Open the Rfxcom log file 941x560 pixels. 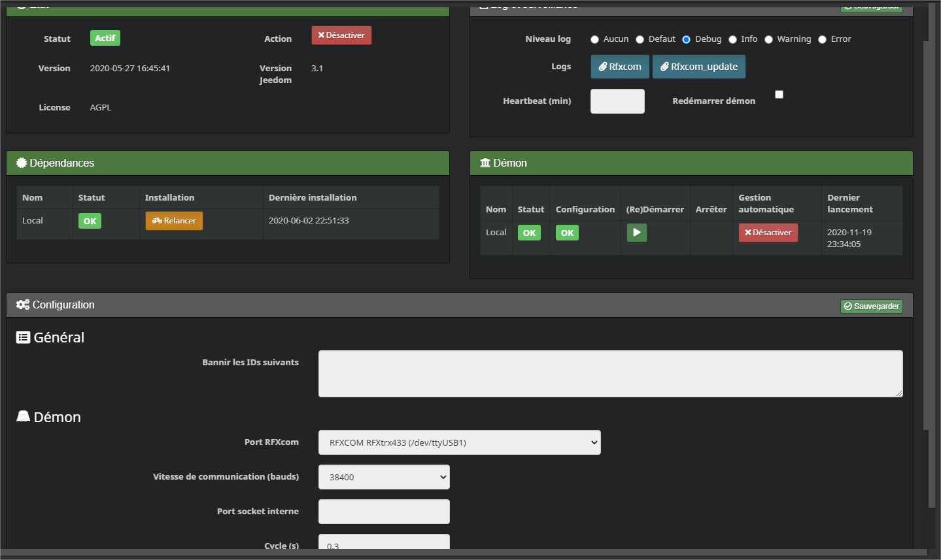[x=620, y=67]
